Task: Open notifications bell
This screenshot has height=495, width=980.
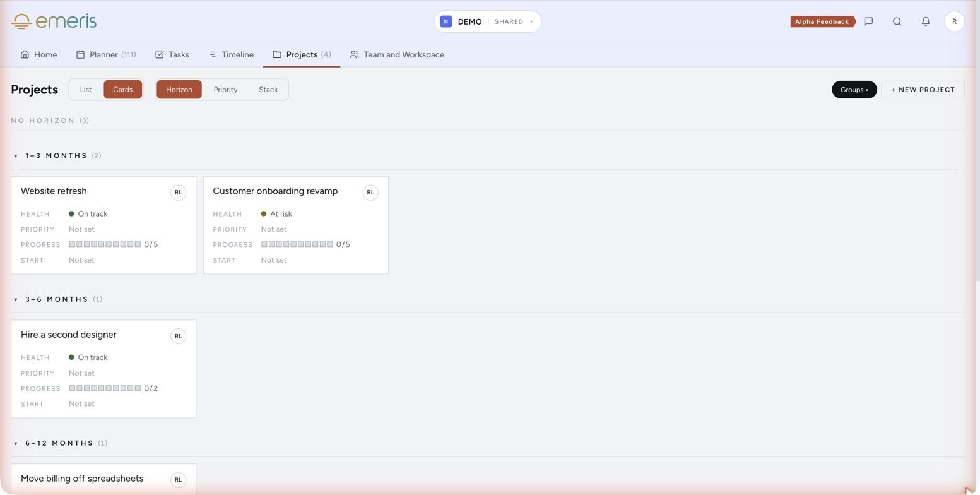Action: 926,21
